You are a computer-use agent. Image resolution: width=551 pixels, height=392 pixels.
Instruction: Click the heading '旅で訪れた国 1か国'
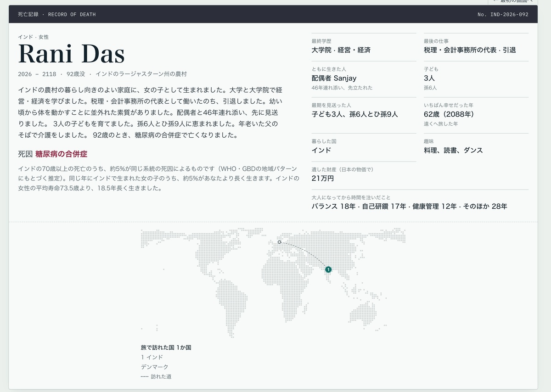pyautogui.click(x=166, y=347)
